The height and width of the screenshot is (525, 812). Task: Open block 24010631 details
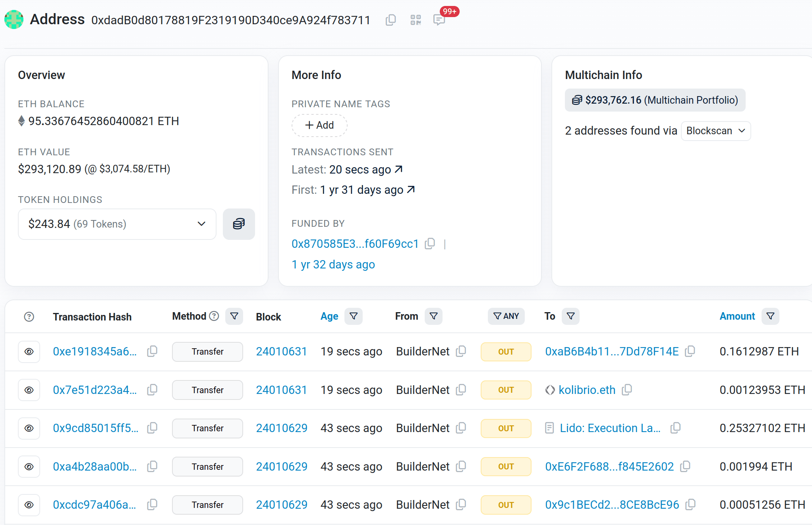click(282, 351)
